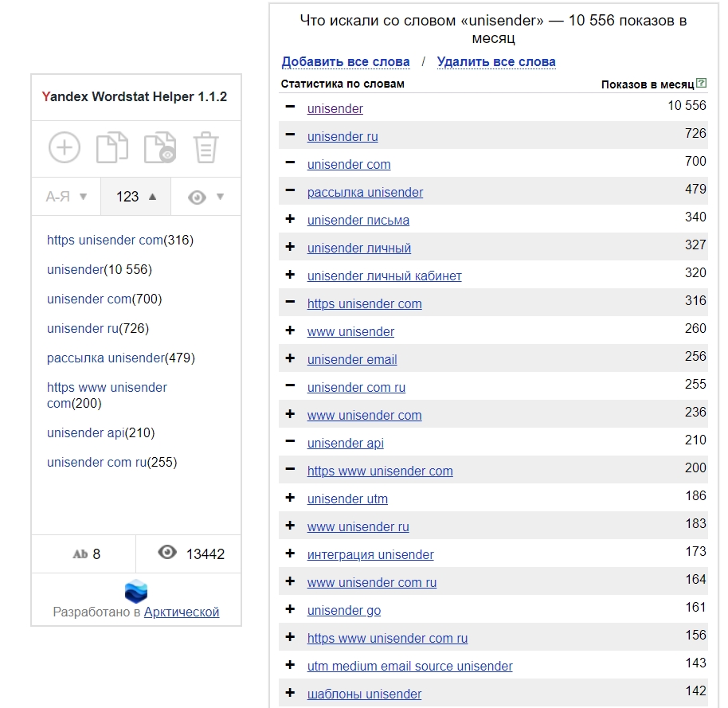The image size is (728, 708).
Task: Add шаблоны unisender via plus icon
Action: [x=290, y=692]
